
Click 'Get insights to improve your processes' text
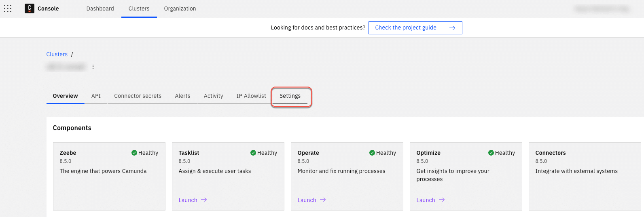[453, 175]
